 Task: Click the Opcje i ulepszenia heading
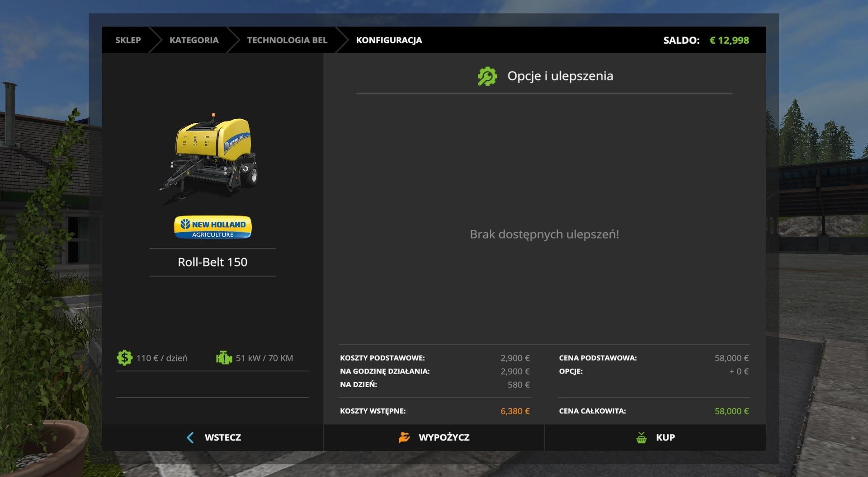pos(560,76)
